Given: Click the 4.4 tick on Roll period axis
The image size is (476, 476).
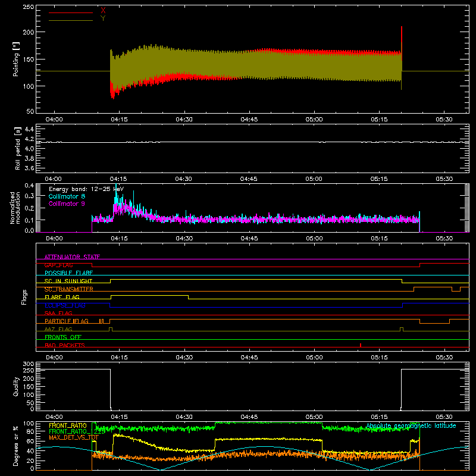Looking at the screenshot, I should point(29,129).
